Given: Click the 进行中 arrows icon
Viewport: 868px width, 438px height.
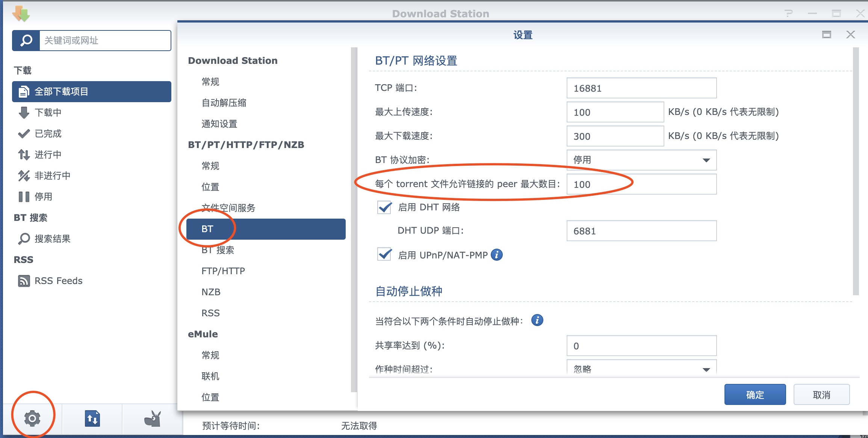Looking at the screenshot, I should [24, 154].
